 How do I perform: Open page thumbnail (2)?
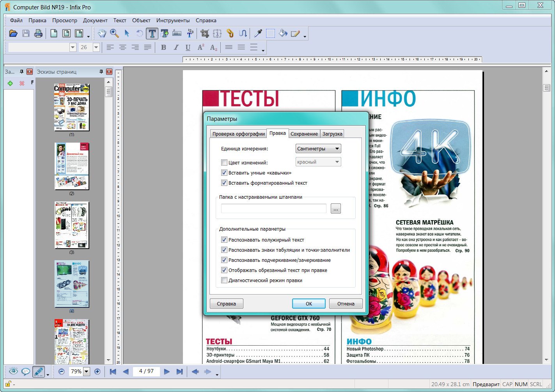(72, 166)
